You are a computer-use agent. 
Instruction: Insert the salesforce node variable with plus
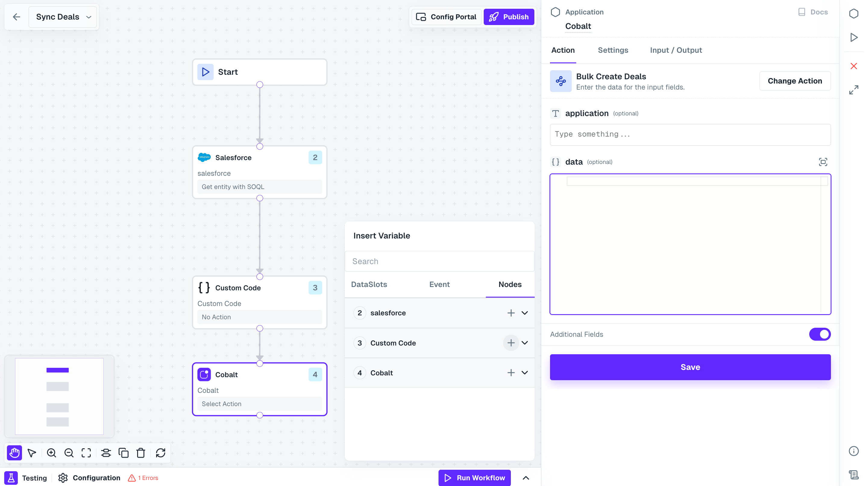click(x=511, y=313)
